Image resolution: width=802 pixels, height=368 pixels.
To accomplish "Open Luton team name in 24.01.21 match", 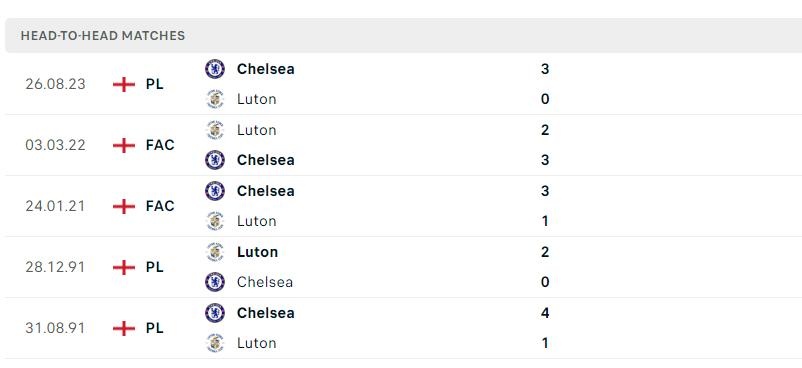I will click(256, 221).
